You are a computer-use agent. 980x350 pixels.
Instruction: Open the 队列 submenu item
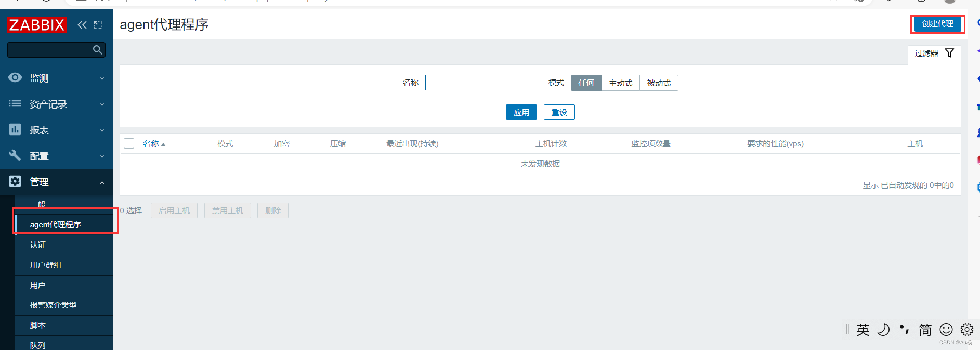[64, 344]
